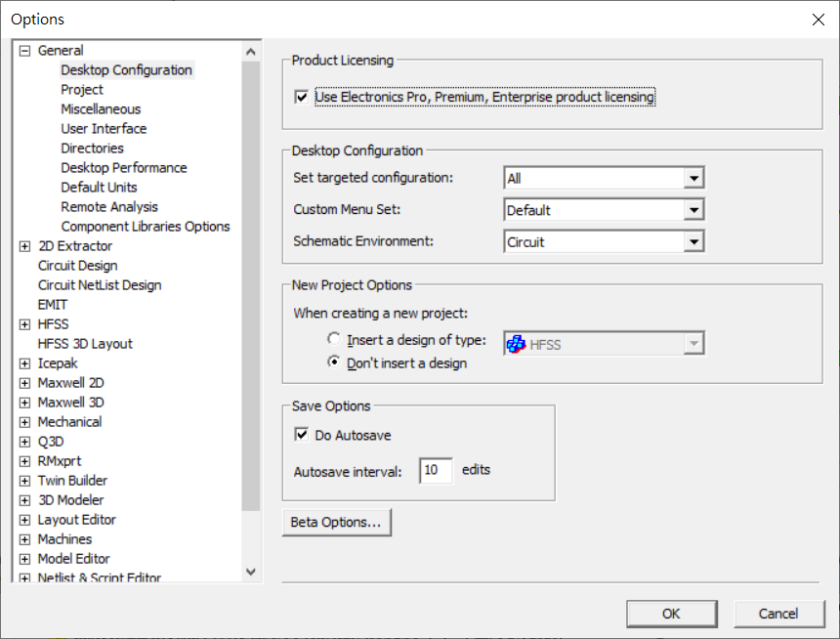
Task: Confirm the dialog with OK
Action: tap(671, 614)
